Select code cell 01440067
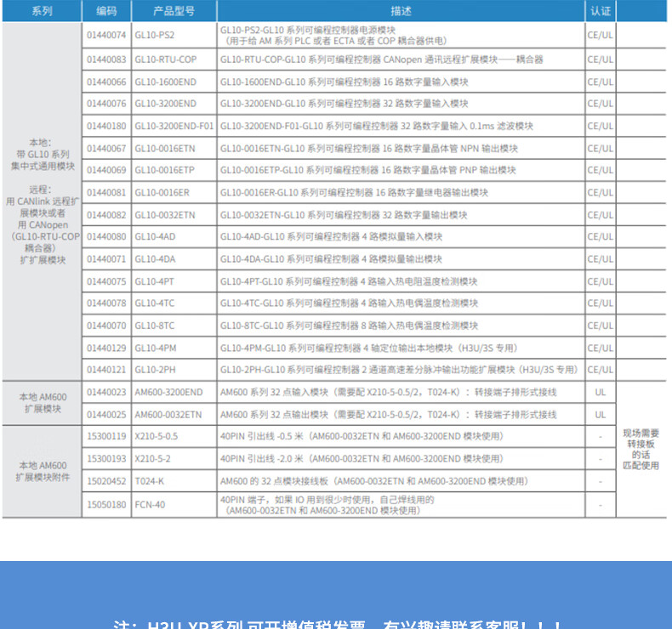672x629 pixels. pos(106,149)
